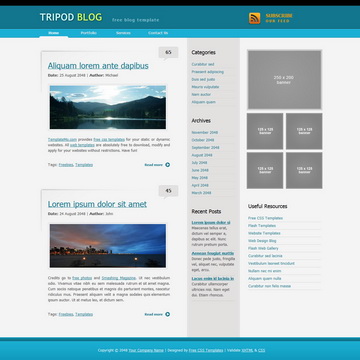Open recent post Lorem ipsum dolor si
The height and width of the screenshot is (360, 360).
pos(211,222)
